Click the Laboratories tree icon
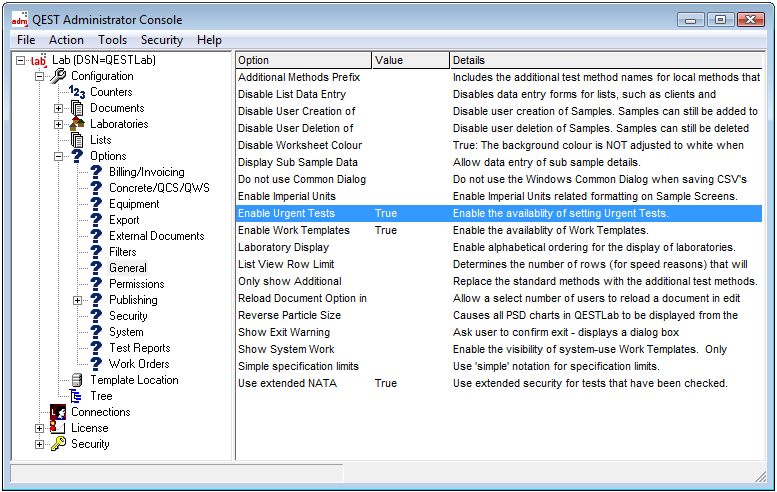The image size is (777, 492). pyautogui.click(x=77, y=124)
